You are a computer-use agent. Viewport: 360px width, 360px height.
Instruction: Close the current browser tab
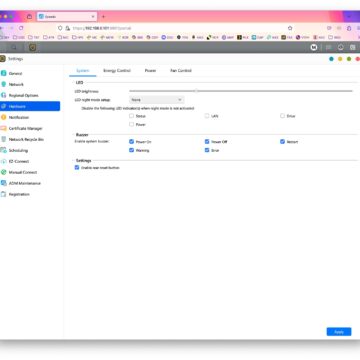tap(93, 16)
